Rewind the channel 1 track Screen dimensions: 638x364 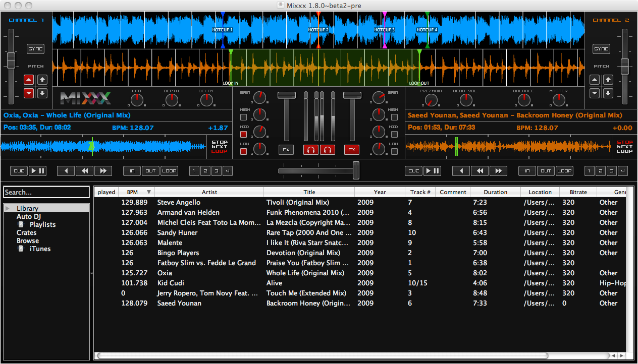point(84,171)
